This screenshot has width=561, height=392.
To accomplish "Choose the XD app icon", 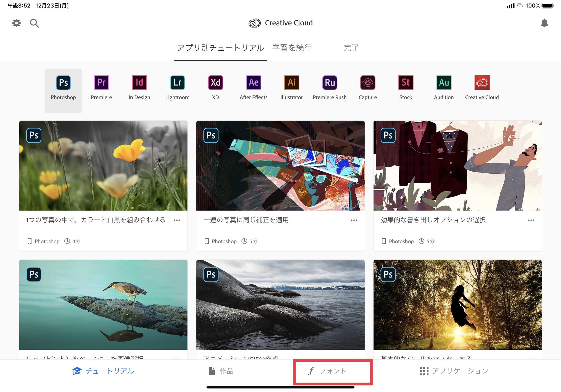I will point(215,83).
